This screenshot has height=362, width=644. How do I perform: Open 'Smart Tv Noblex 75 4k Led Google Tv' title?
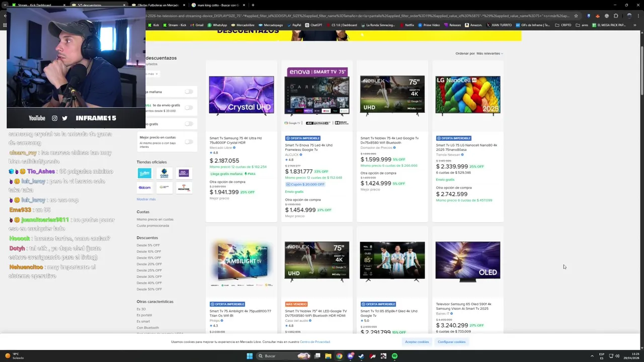coord(389,140)
